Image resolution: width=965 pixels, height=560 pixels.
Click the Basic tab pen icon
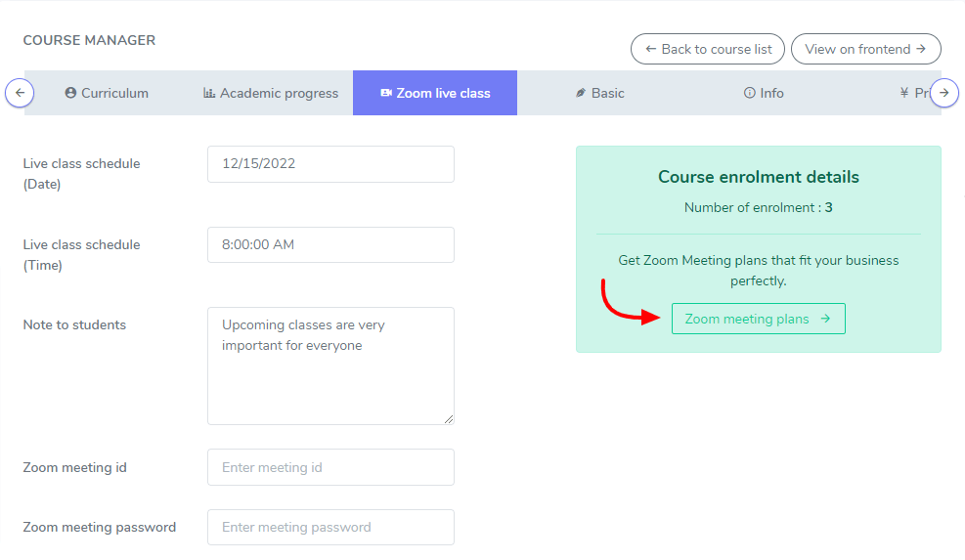click(x=581, y=94)
